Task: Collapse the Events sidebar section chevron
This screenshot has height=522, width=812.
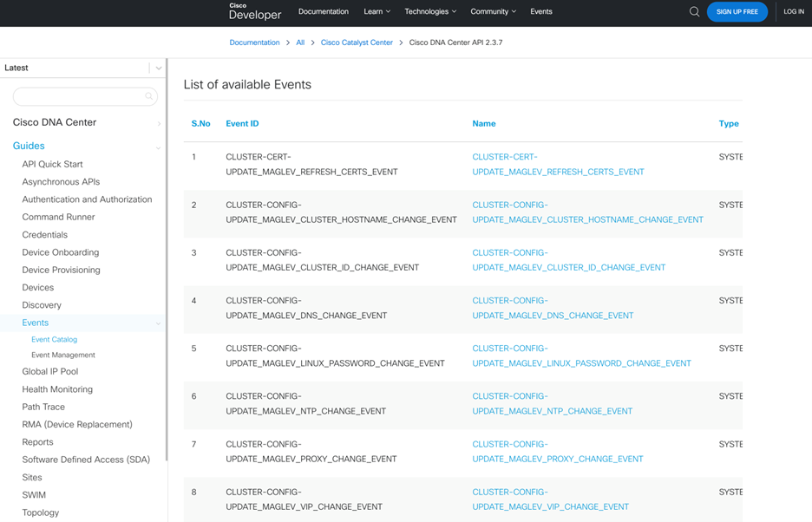Action: (x=158, y=323)
